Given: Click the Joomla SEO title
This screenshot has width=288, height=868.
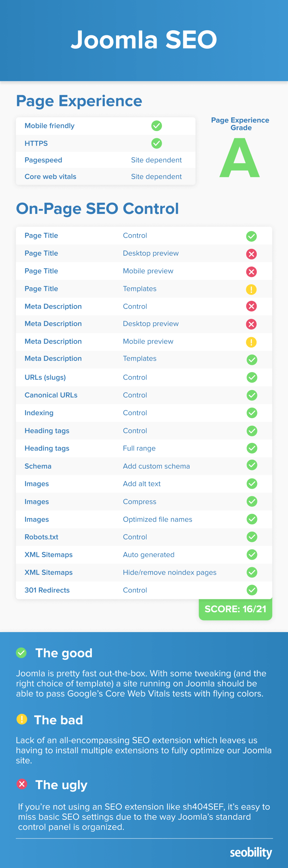Looking at the screenshot, I should 144,40.
